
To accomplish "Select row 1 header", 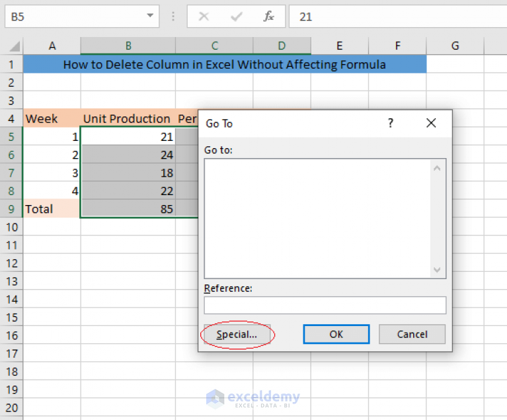I will pyautogui.click(x=11, y=64).
